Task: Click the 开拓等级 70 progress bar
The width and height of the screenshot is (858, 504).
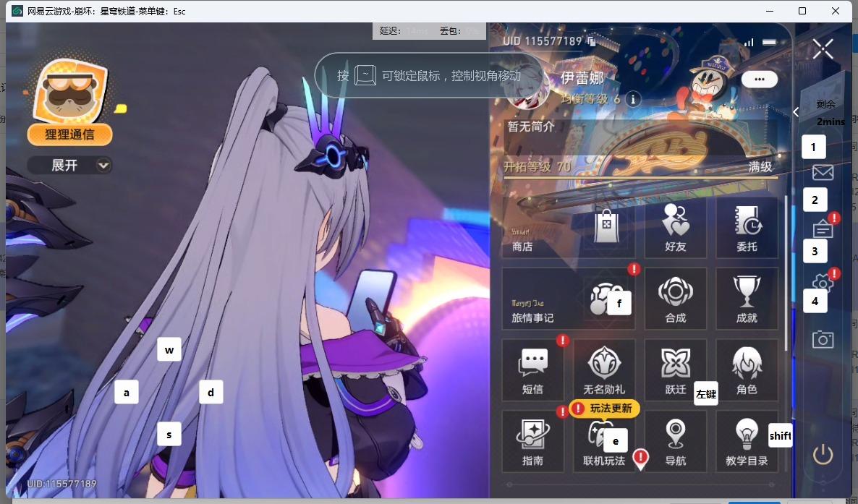Action: tap(640, 177)
